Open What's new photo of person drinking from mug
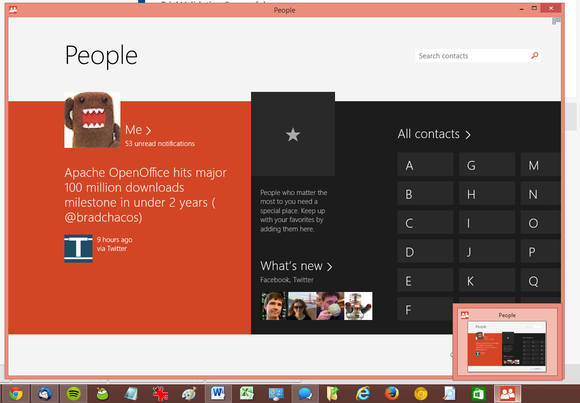The height and width of the screenshot is (403, 580). click(330, 306)
